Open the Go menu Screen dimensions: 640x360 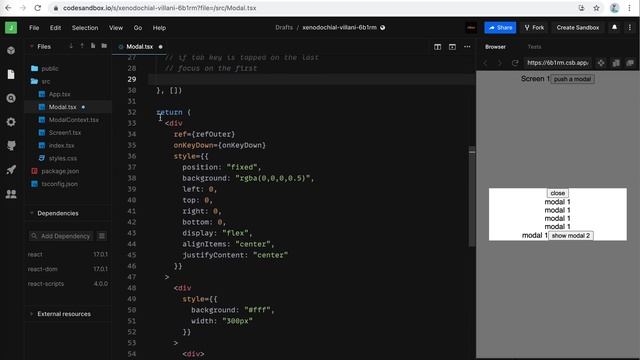[x=138, y=28]
